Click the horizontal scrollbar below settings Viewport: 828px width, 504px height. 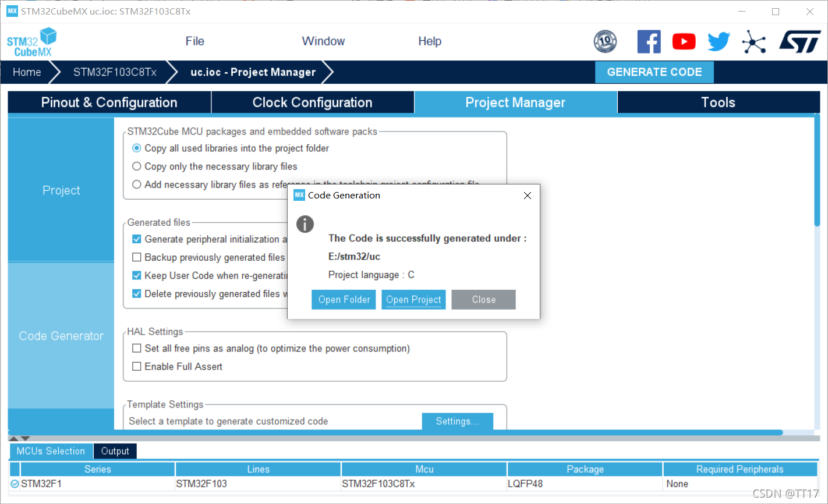tap(396, 432)
